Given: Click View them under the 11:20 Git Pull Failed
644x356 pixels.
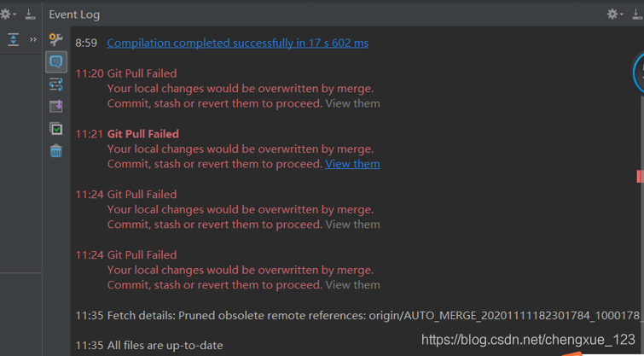Looking at the screenshot, I should (352, 103).
